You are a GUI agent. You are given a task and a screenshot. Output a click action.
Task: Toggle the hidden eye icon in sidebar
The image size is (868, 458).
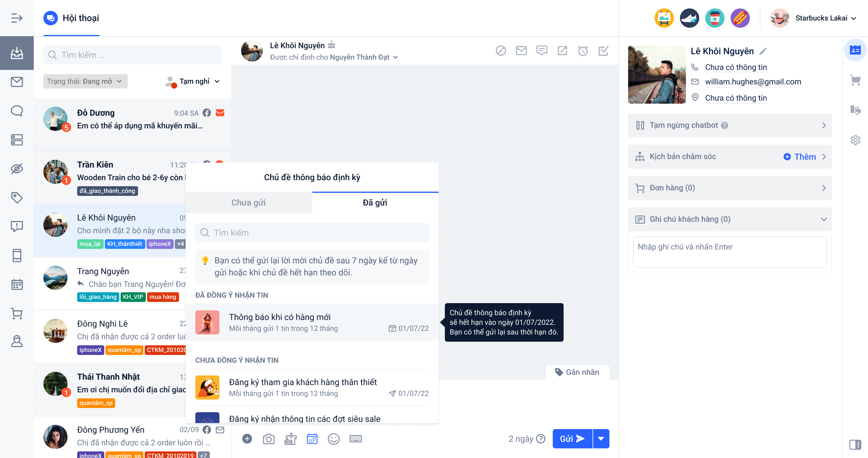[x=17, y=168]
